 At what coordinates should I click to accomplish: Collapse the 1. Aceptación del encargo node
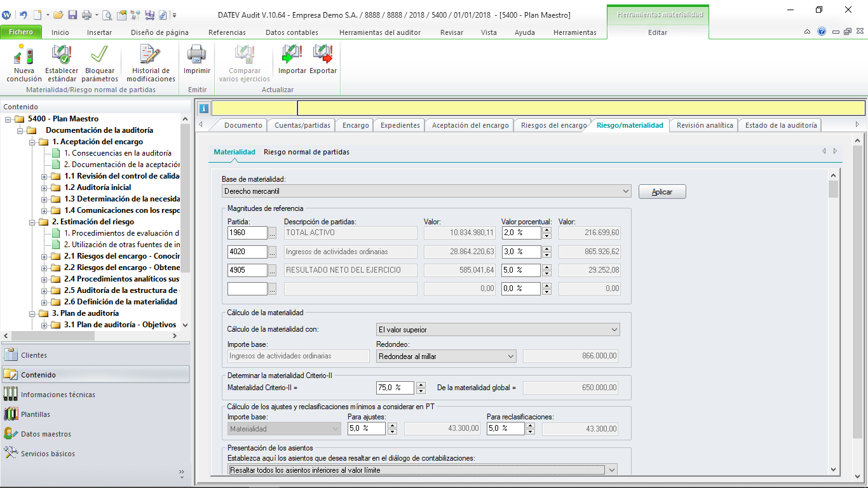click(x=32, y=142)
